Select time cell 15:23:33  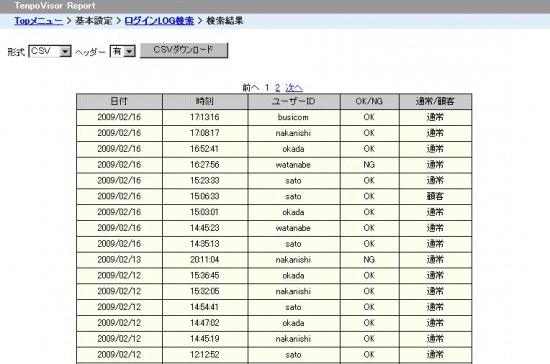pos(205,181)
